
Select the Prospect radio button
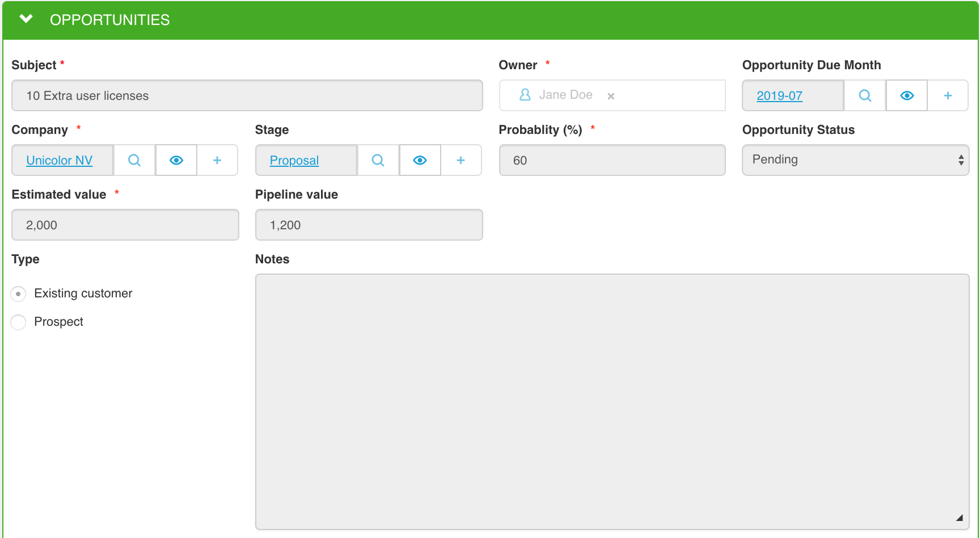(18, 322)
